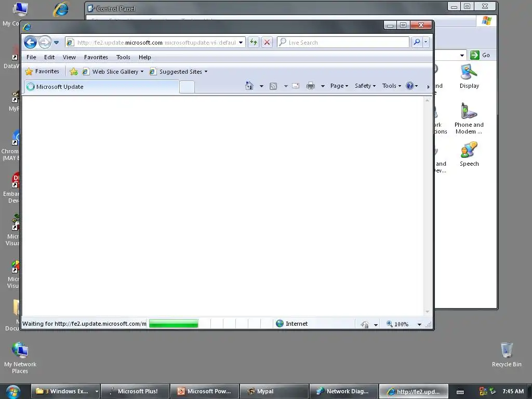This screenshot has height=399, width=532.
Task: Expand Control Panel address dropdown arrow
Action: point(462,55)
